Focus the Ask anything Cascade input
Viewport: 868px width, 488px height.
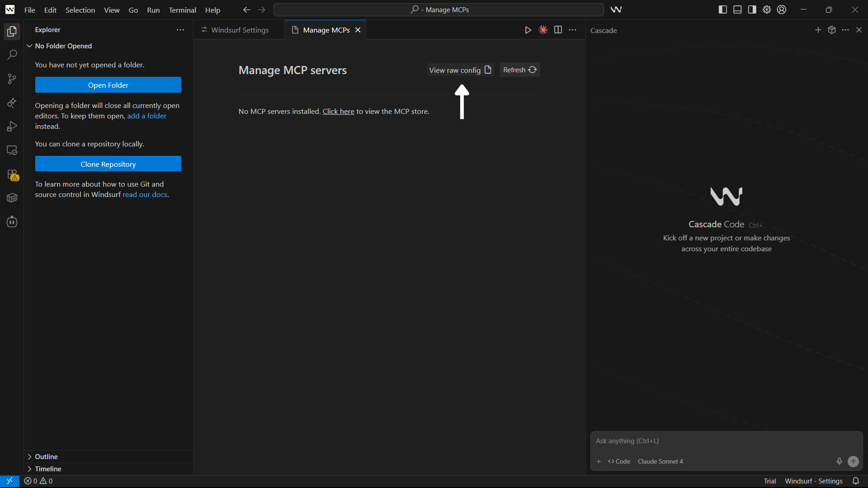(x=726, y=441)
